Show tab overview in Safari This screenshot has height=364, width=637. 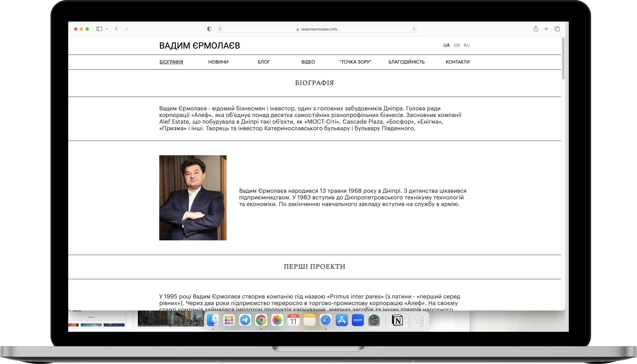557,29
